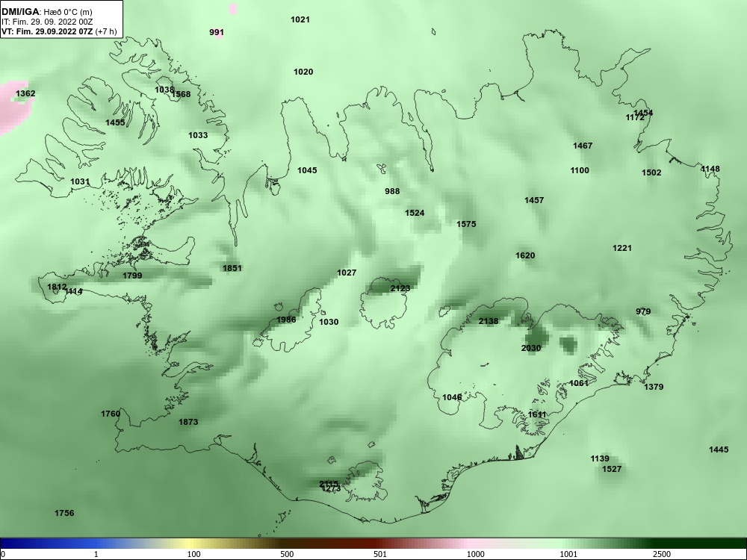The height and width of the screenshot is (560, 747).
Task: Click the 1045 map value
Action: pyautogui.click(x=307, y=170)
